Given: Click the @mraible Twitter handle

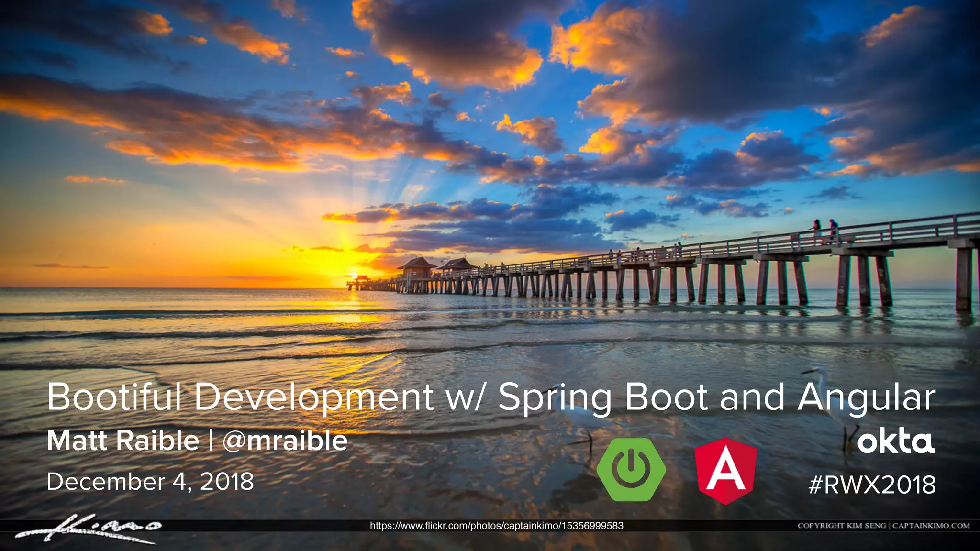Looking at the screenshot, I should [285, 441].
